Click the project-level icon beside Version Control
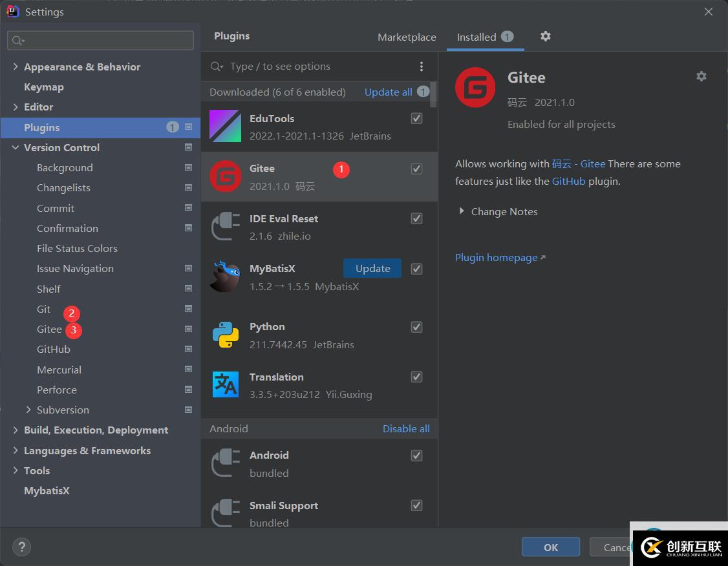 (189, 147)
